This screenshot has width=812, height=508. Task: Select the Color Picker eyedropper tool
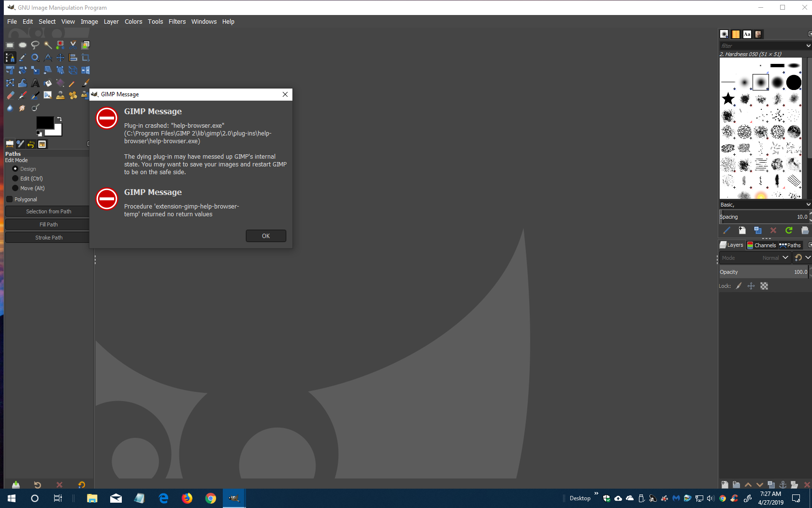22,58
